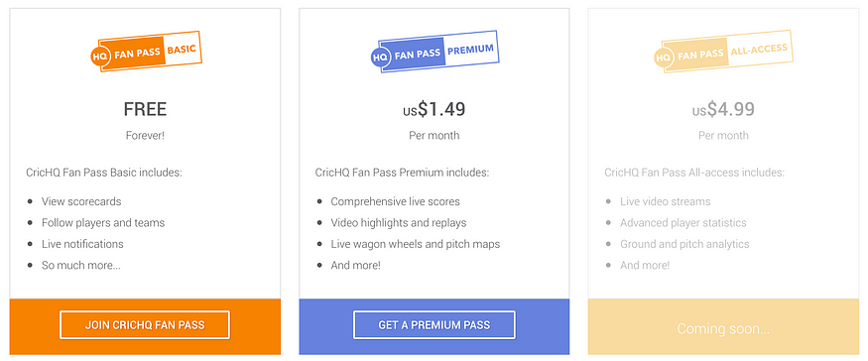Click the View scorecards list item
The image size is (868, 361).
(x=81, y=201)
